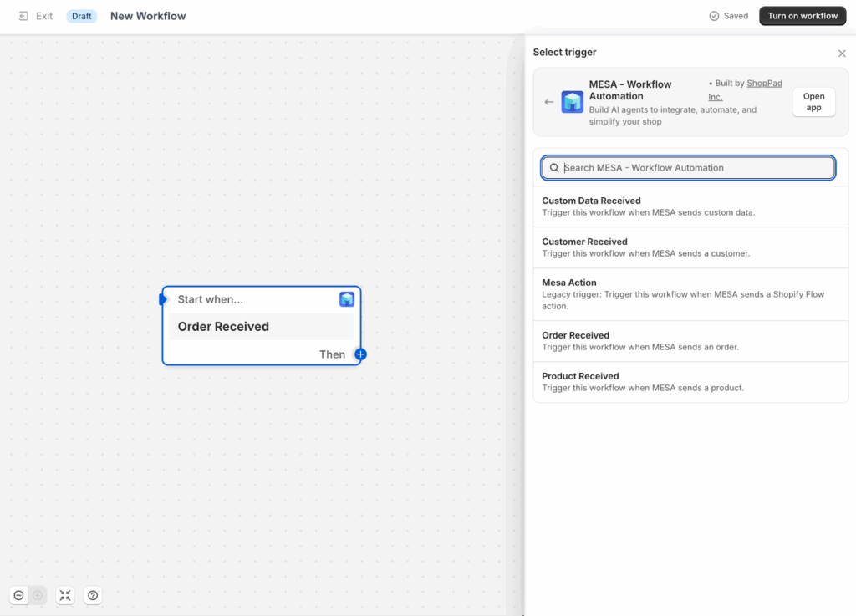Zoom out the canvas
The image size is (856, 616).
click(18, 595)
